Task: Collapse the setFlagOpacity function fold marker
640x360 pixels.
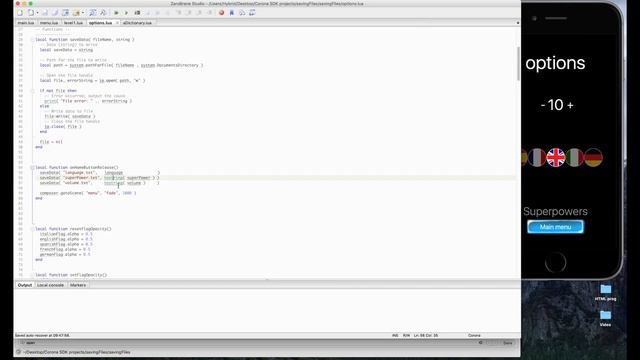Action: click(x=32, y=275)
